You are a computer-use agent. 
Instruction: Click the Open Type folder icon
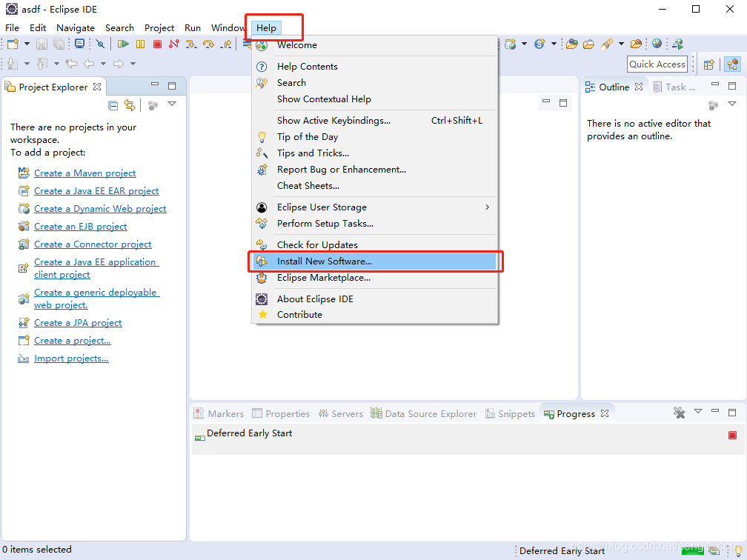(x=571, y=44)
